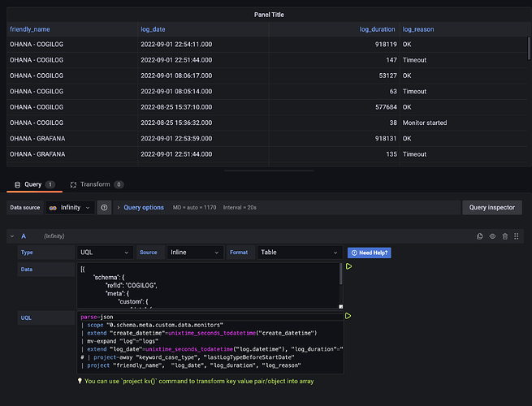Open the data source help icon
This screenshot has width=532, height=406.
[104, 208]
